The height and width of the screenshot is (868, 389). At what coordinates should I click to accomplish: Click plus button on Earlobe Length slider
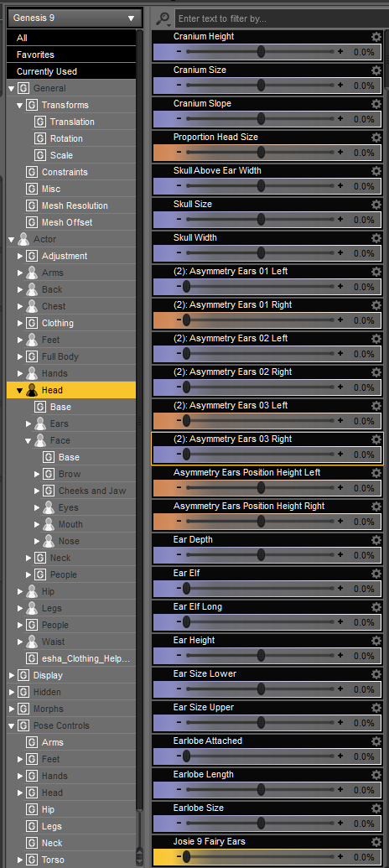pos(340,790)
